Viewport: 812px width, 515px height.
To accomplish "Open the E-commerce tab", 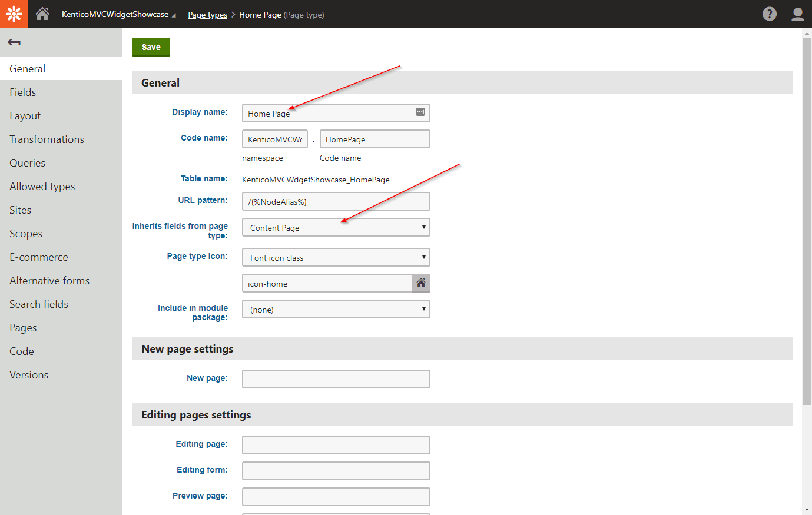I will [61, 257].
